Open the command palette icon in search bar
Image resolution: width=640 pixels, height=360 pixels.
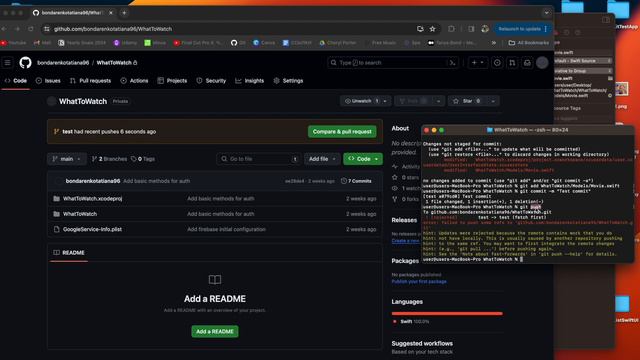(x=452, y=62)
